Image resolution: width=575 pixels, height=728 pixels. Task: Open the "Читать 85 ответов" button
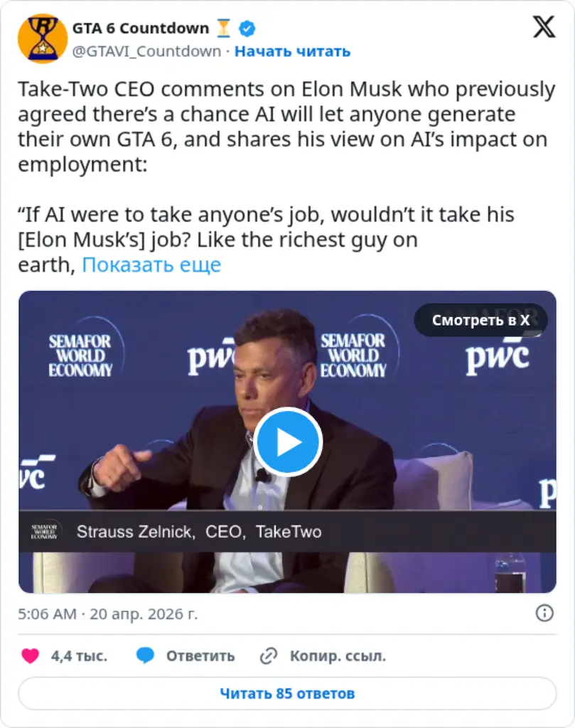[x=287, y=693]
